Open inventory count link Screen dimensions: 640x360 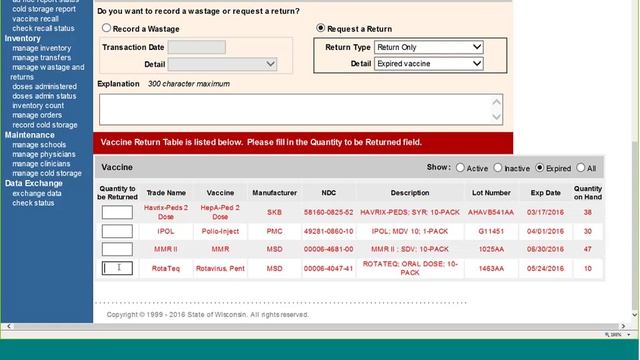38,105
